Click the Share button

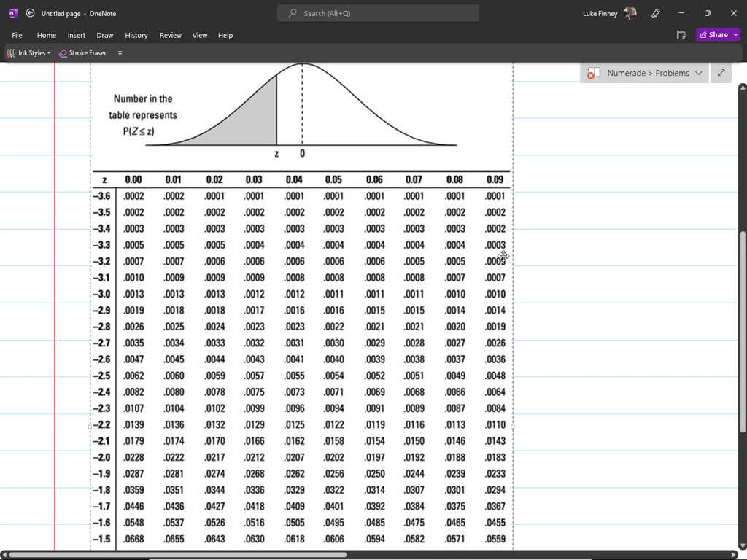(716, 34)
